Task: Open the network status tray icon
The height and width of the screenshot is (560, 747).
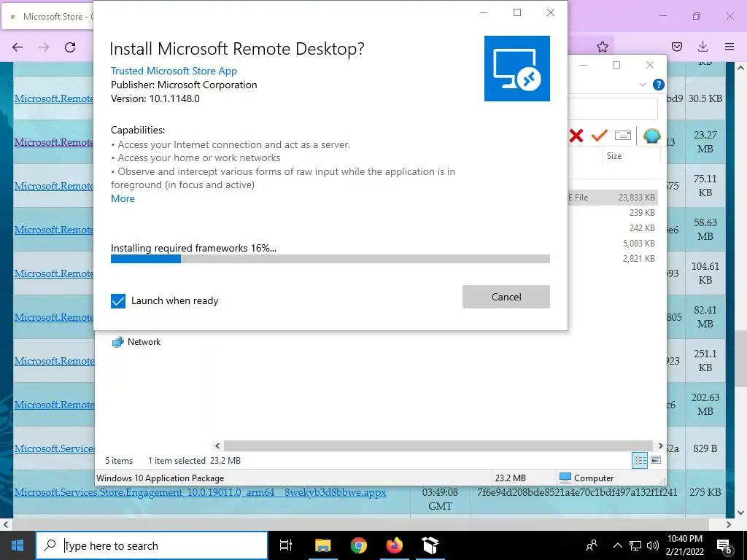Action: pos(635,545)
